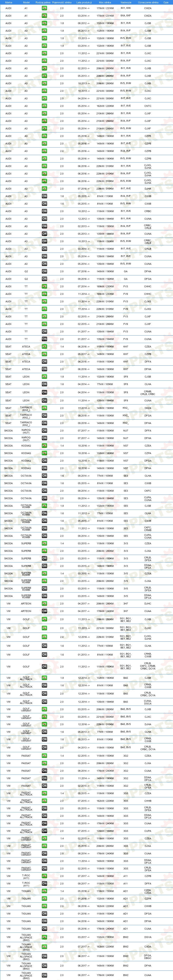Click the '11.2018 ->' production date cell
The width and height of the screenshot is (173, 980).
[84, 408]
